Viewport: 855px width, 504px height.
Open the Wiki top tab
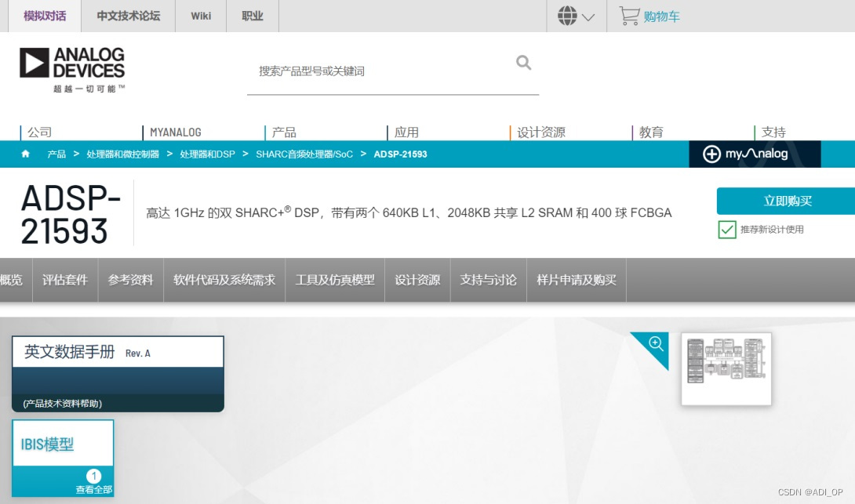tap(201, 16)
